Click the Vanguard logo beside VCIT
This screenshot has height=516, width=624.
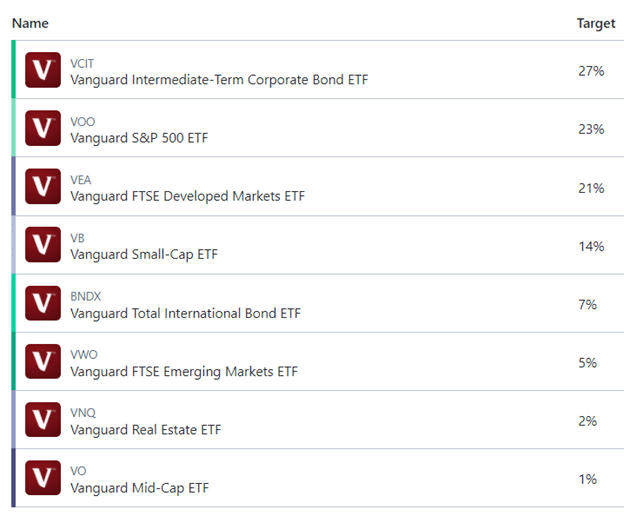tap(43, 70)
